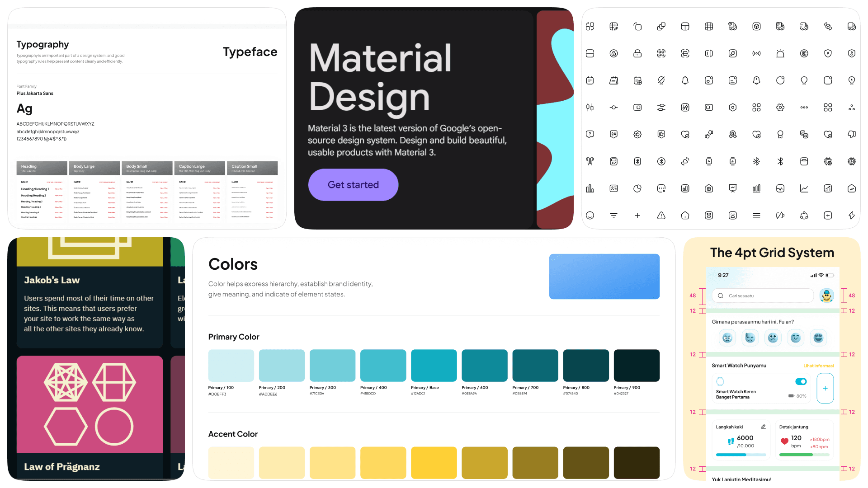868x488 pixels.
Task: Click the cloud sync arrows icon
Action: tap(685, 161)
